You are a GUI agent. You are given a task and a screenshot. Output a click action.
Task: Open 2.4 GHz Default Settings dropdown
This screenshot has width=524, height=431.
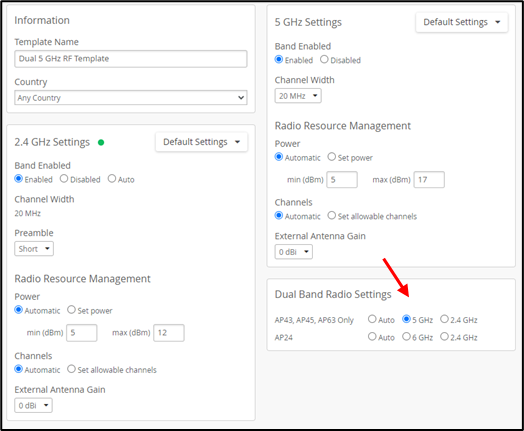tap(202, 142)
